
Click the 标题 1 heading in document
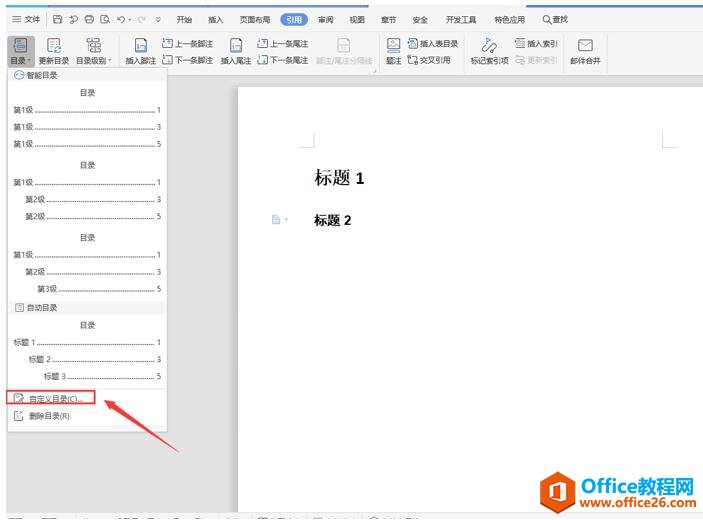(339, 178)
